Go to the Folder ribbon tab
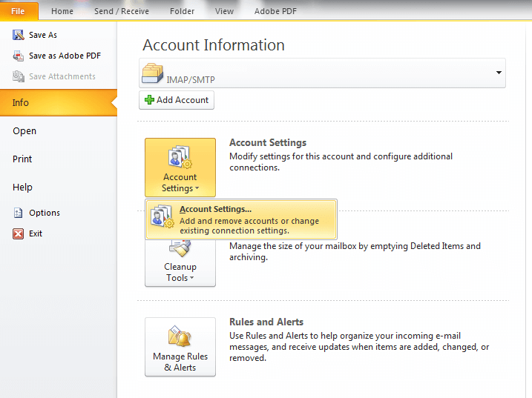 182,11
